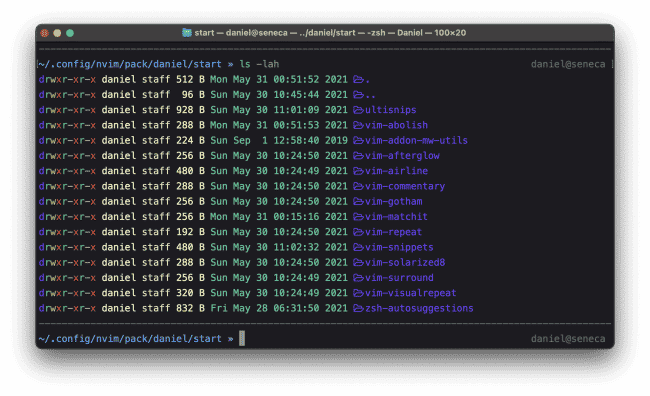
Task: Click the timestamp '12:58:40 2019'
Action: (310, 141)
